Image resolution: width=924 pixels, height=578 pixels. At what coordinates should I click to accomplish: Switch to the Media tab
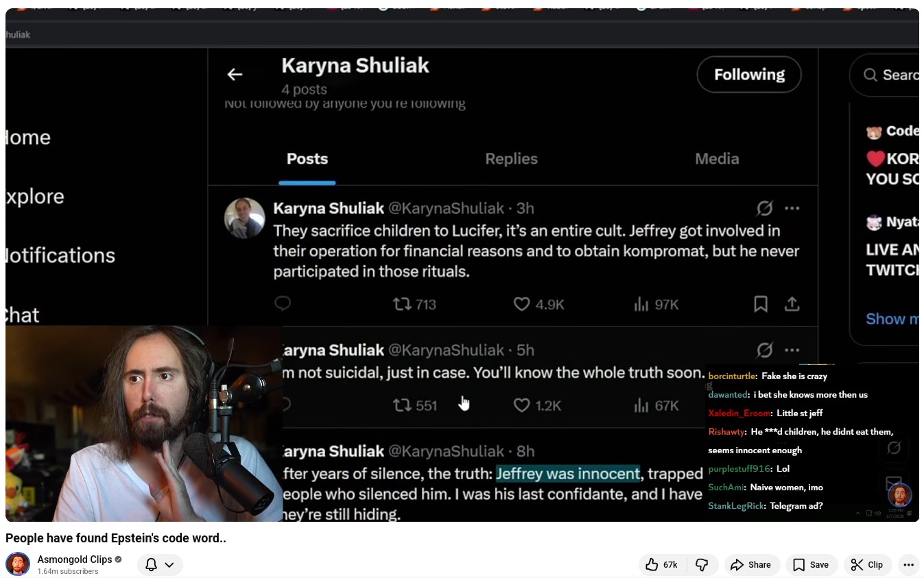tap(716, 159)
